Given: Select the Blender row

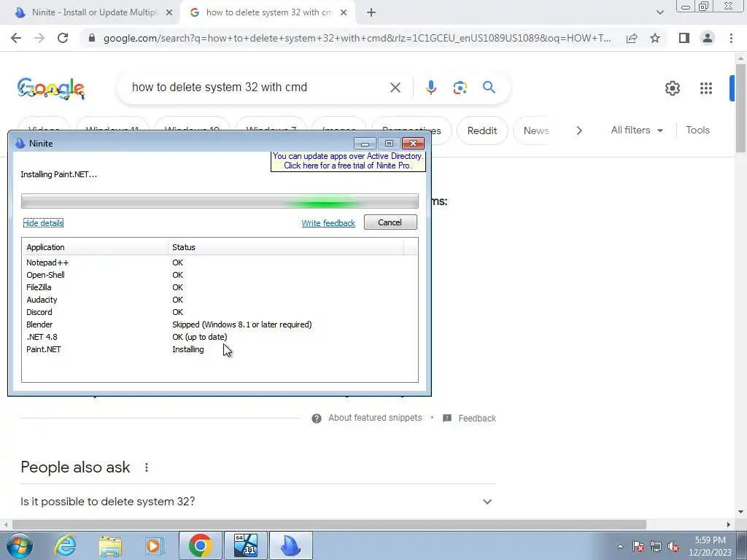Looking at the screenshot, I should coord(220,324).
